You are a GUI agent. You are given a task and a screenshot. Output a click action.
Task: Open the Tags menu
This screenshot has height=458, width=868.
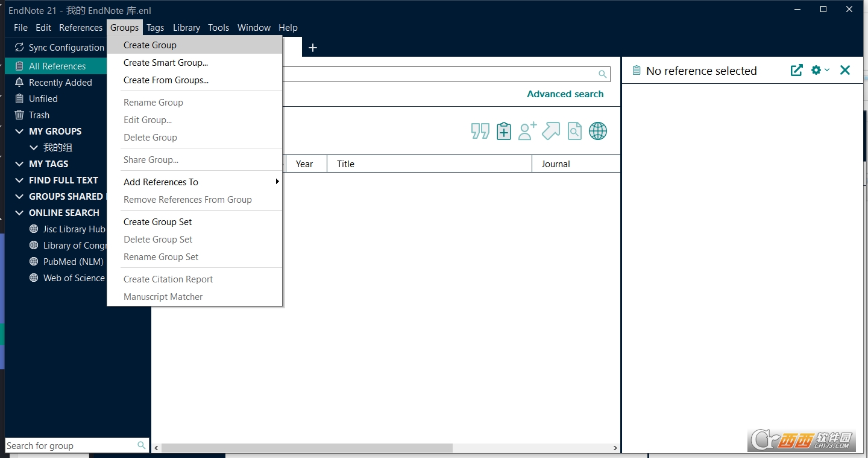[156, 28]
